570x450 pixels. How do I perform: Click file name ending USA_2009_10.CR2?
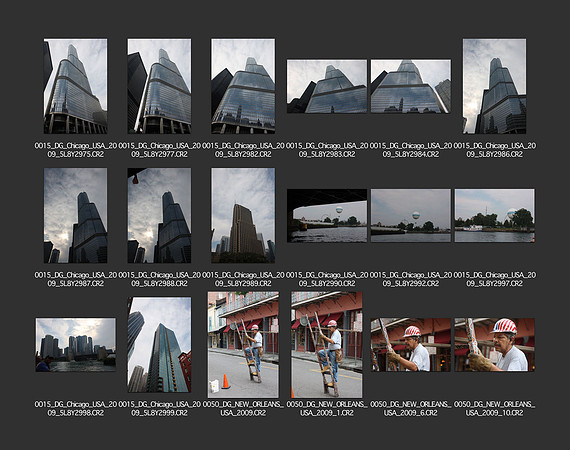(494, 409)
